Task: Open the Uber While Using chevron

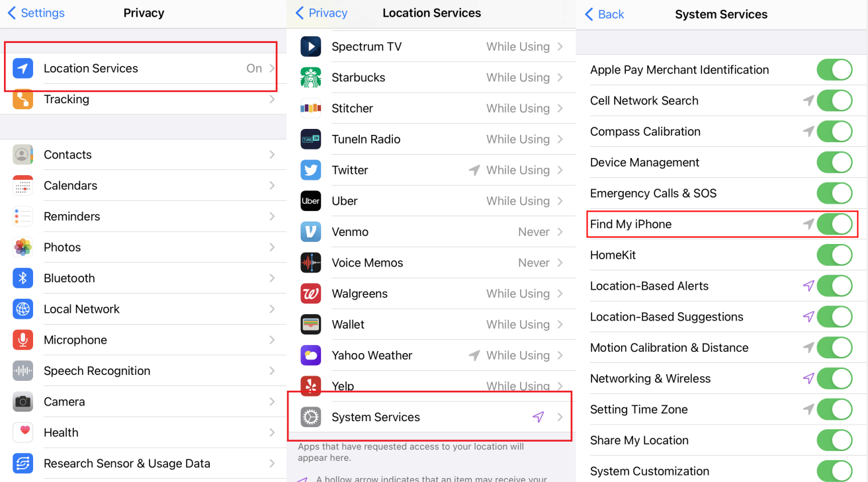Action: (x=560, y=201)
